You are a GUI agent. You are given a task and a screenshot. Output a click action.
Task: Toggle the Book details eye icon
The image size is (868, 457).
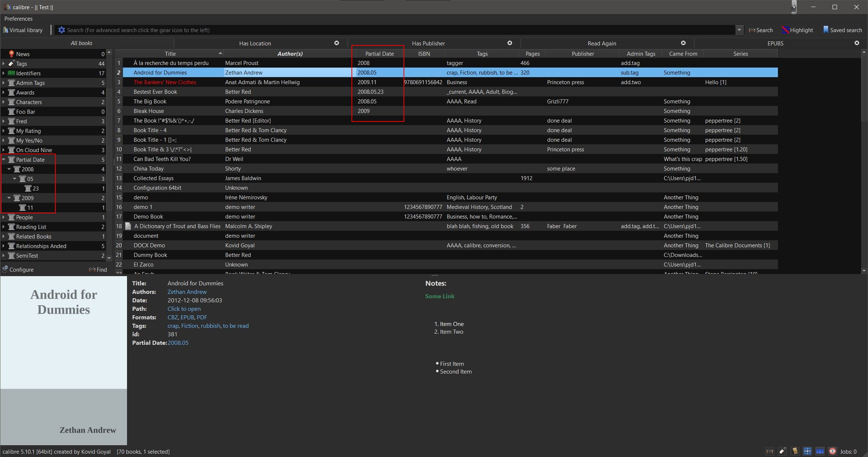[x=832, y=451]
